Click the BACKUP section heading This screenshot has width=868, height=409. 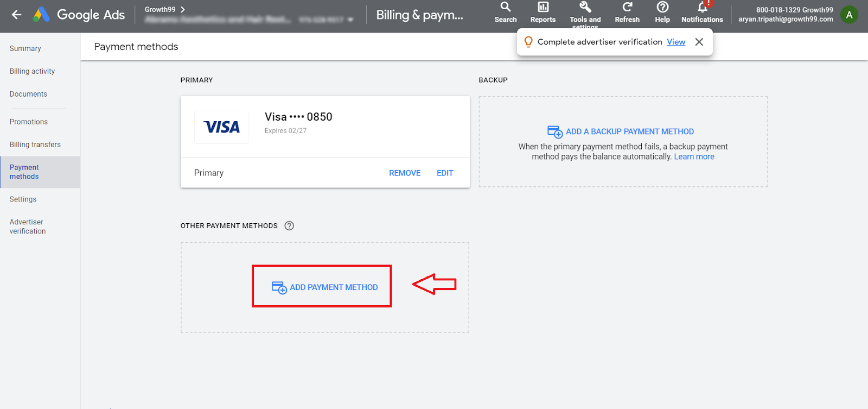coord(493,80)
